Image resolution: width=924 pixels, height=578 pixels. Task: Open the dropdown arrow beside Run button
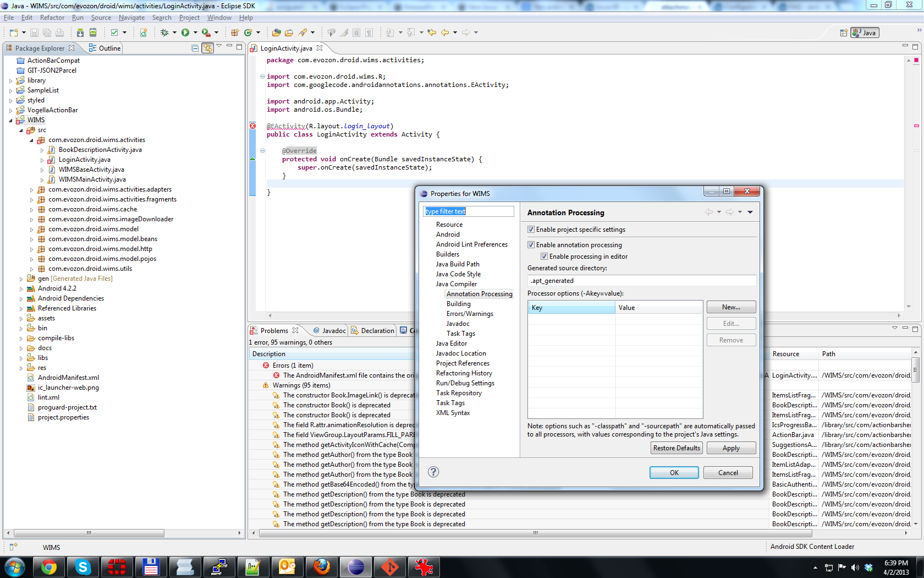pos(195,32)
